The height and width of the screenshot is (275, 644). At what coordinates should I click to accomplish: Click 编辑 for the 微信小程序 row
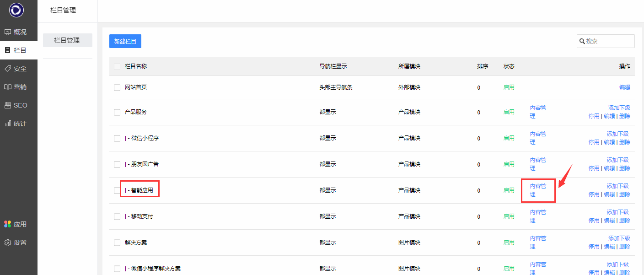[x=609, y=142]
